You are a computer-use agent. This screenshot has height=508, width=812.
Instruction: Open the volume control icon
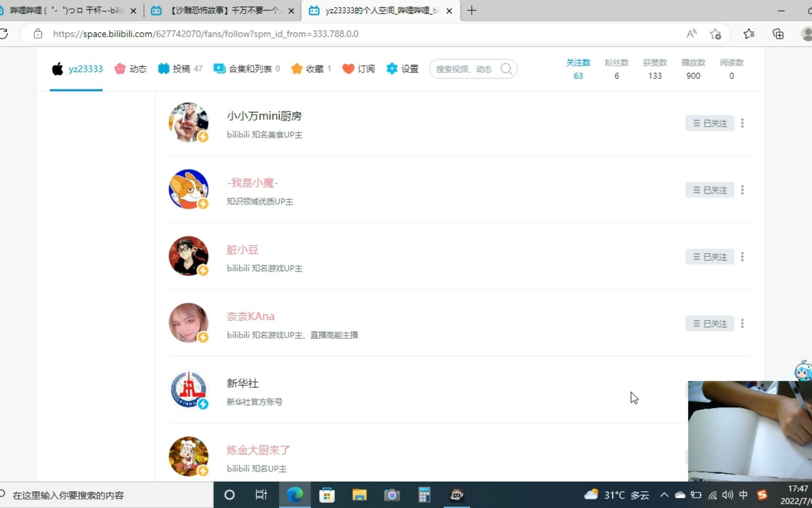(728, 495)
